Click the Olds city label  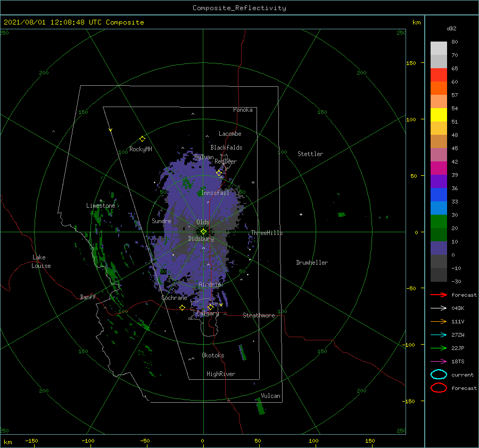pos(203,222)
